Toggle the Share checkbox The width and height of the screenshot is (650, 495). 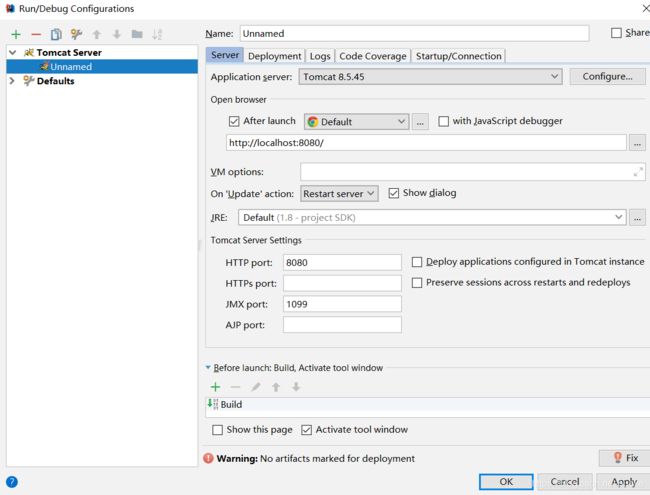pyautogui.click(x=616, y=33)
